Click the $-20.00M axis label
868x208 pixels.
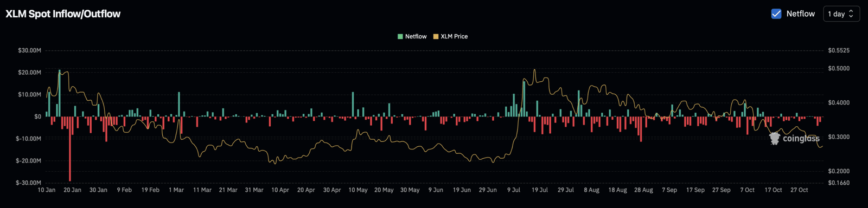[x=28, y=161]
